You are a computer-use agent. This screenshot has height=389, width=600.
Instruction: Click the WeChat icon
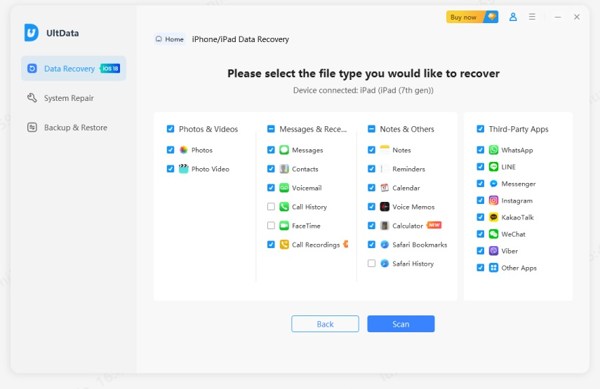coord(494,234)
